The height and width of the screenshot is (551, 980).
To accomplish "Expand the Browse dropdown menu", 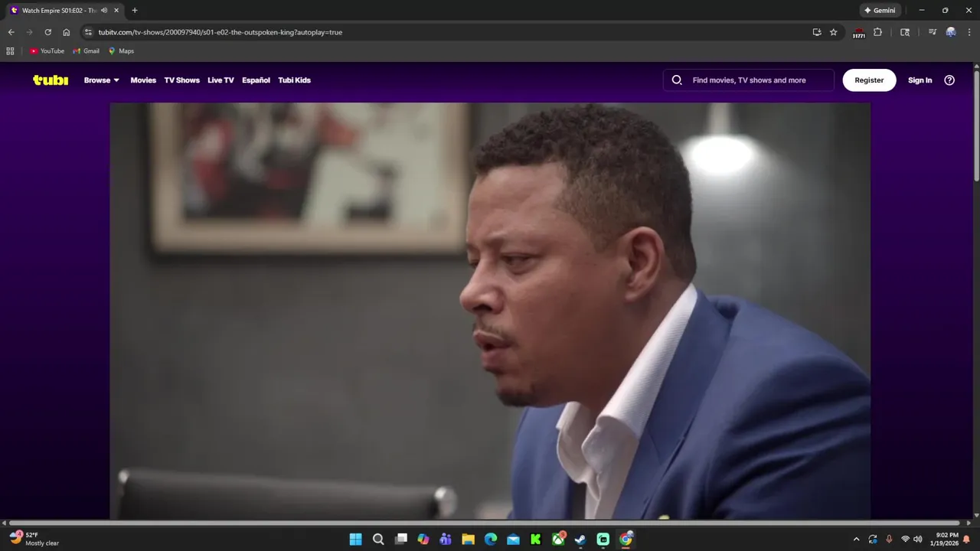I will (102, 80).
